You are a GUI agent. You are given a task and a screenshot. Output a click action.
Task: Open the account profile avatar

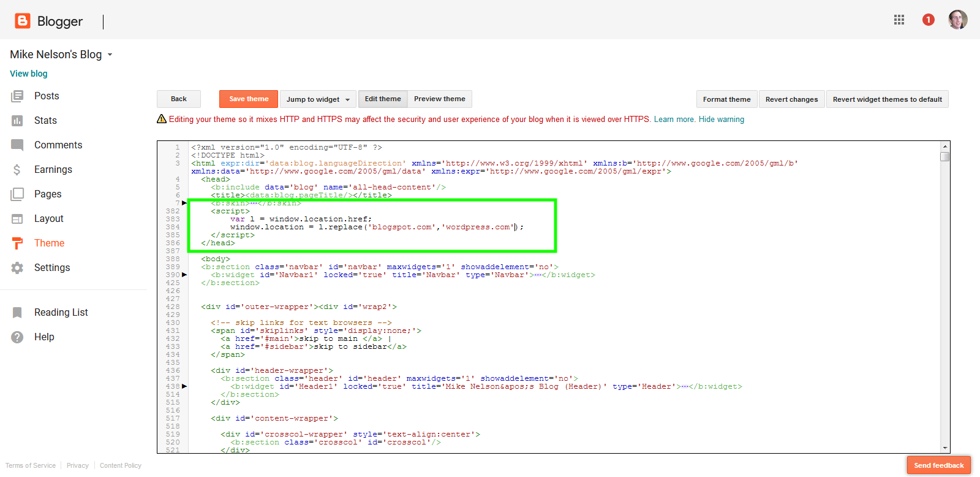[958, 20]
